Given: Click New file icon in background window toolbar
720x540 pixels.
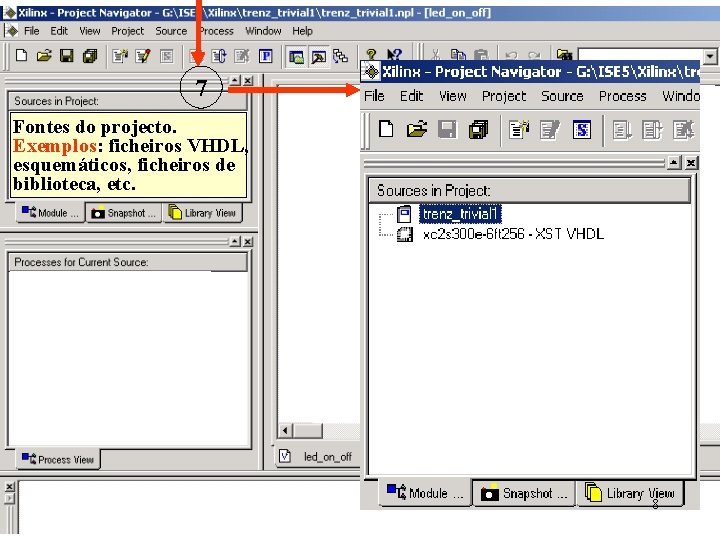Looking at the screenshot, I should point(21,56).
